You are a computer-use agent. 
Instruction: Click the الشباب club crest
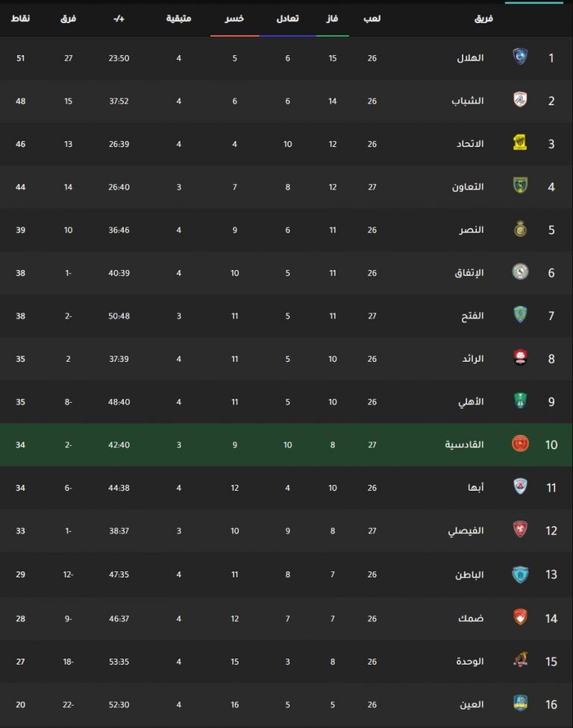pyautogui.click(x=520, y=100)
